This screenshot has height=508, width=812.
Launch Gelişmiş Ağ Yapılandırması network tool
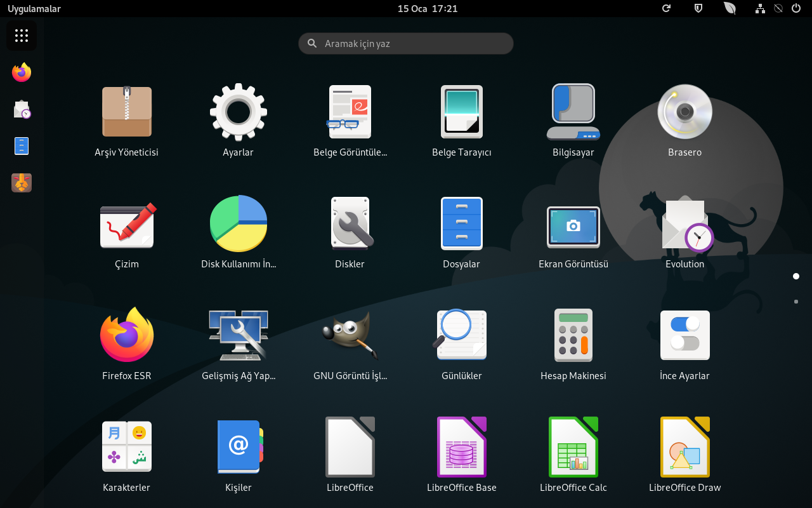click(x=239, y=335)
